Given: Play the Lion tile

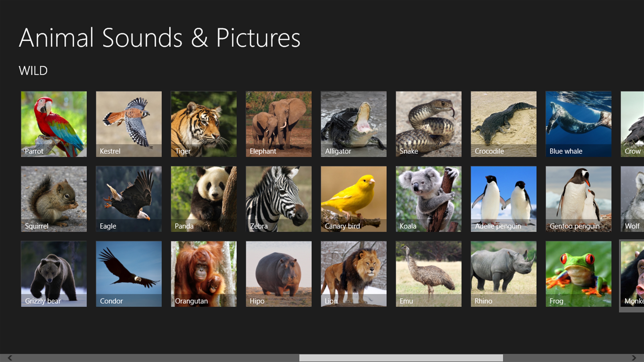Looking at the screenshot, I should (354, 274).
